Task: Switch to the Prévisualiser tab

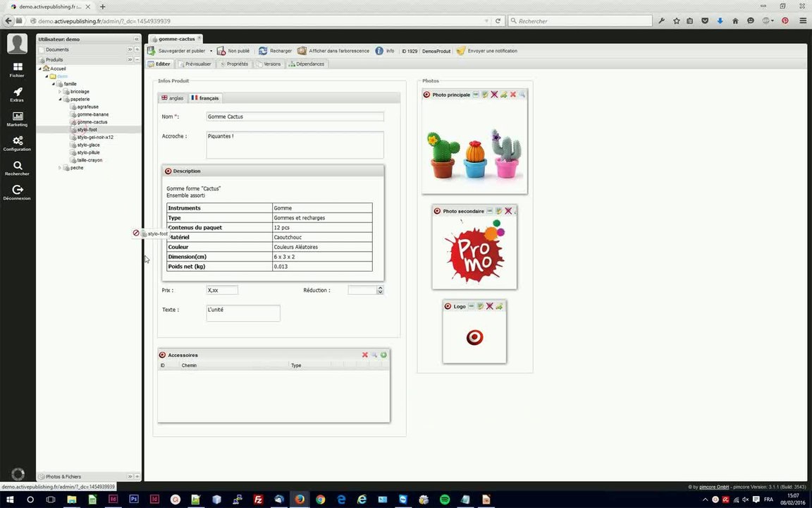Action: (x=195, y=64)
